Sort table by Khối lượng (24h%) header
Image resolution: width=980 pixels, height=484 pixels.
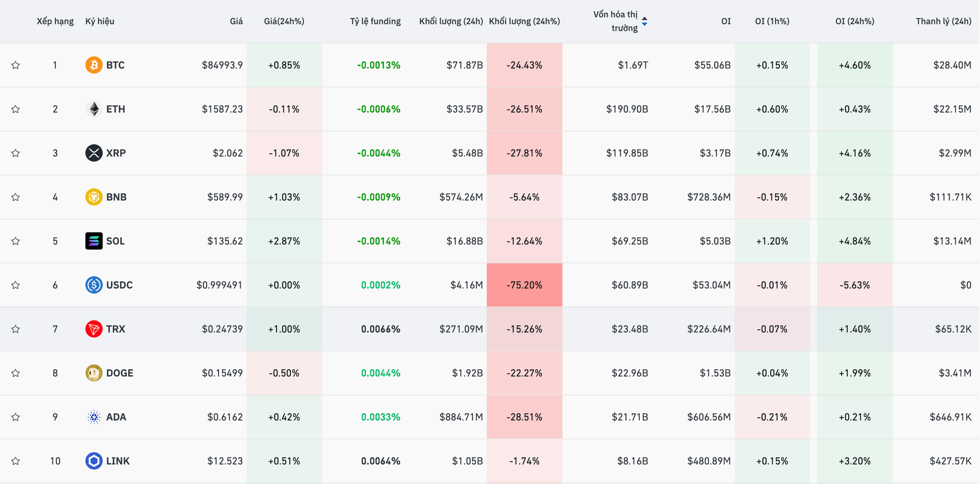(524, 21)
